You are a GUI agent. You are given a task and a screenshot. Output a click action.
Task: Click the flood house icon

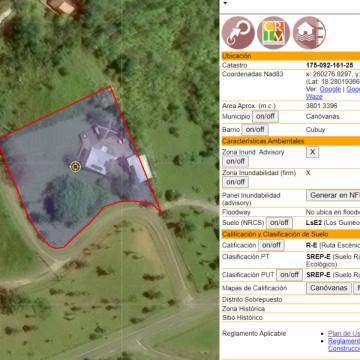pyautogui.click(x=309, y=33)
